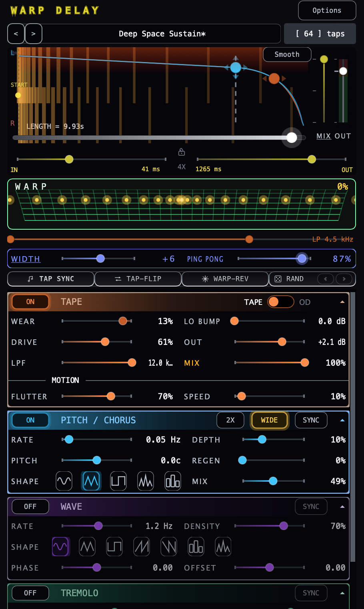Click the next random arrow next to RAND
Viewport: 364px width, 609px height.
point(344,279)
